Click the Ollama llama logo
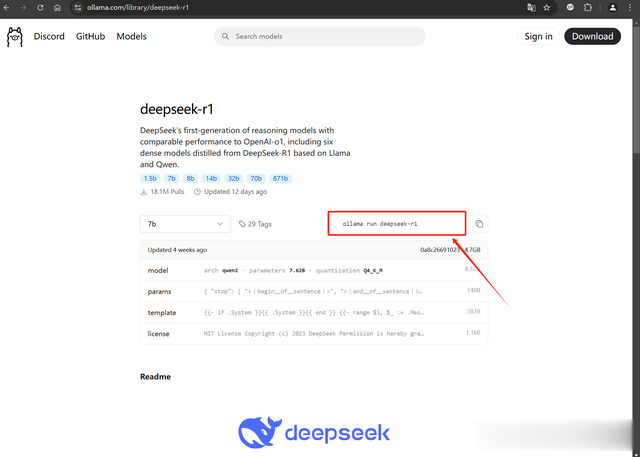The image size is (640, 457). point(15,37)
